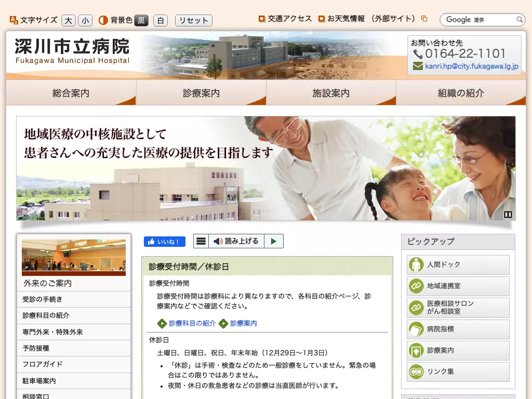Click the Facebook いいね！ button
This screenshot has height=399, width=532.
(x=165, y=242)
